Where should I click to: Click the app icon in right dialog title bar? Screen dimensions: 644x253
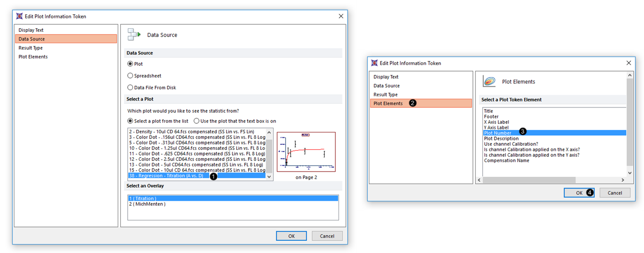pyautogui.click(x=374, y=63)
